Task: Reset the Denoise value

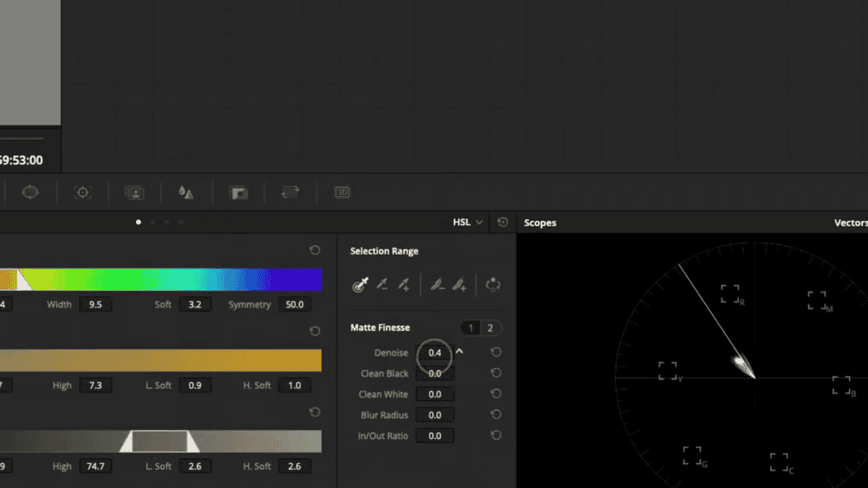Action: coord(496,352)
